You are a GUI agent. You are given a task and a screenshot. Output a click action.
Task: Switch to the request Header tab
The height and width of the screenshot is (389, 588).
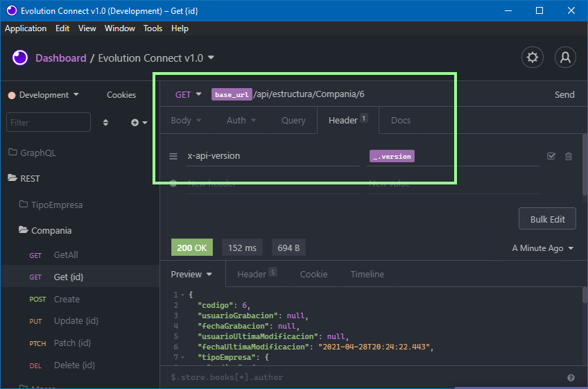(x=348, y=121)
